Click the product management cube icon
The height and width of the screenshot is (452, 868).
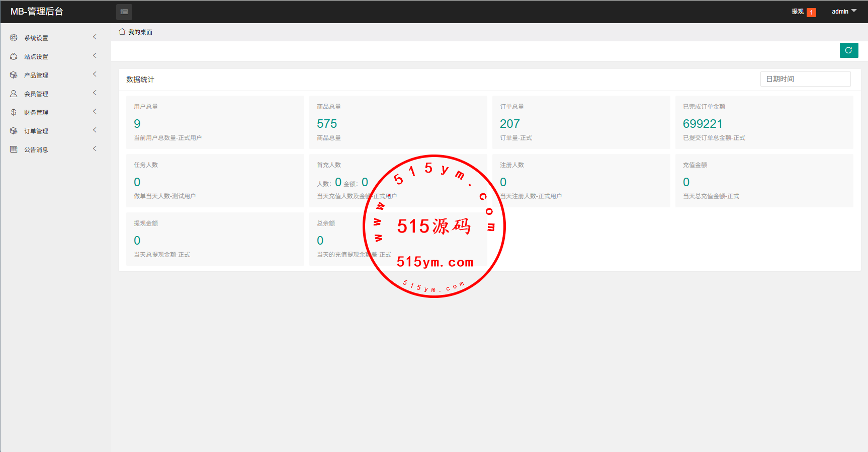[14, 75]
